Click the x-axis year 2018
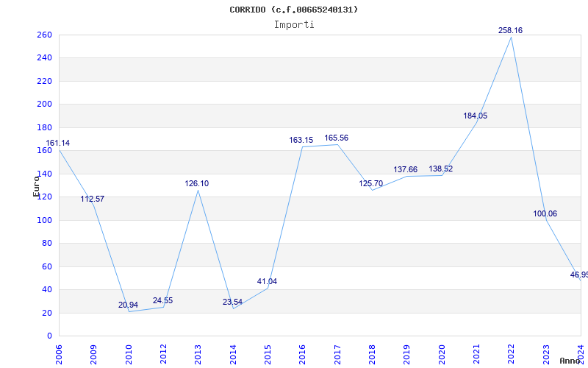 372,355
